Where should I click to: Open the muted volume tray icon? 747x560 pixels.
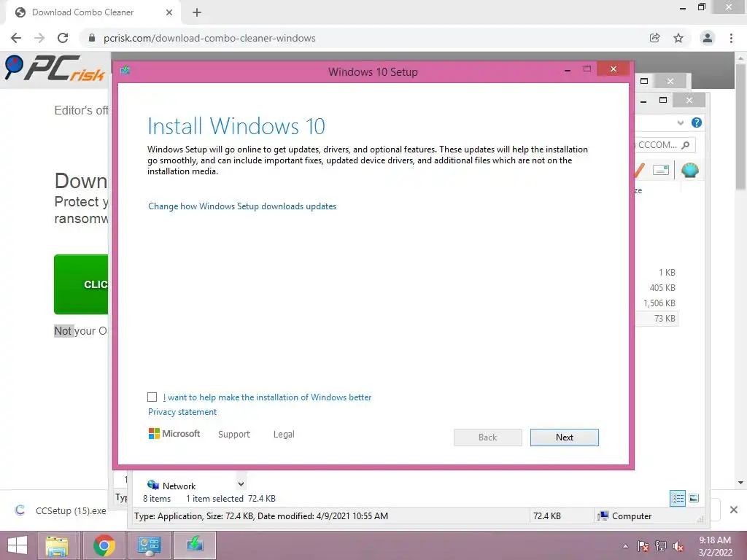pos(678,546)
